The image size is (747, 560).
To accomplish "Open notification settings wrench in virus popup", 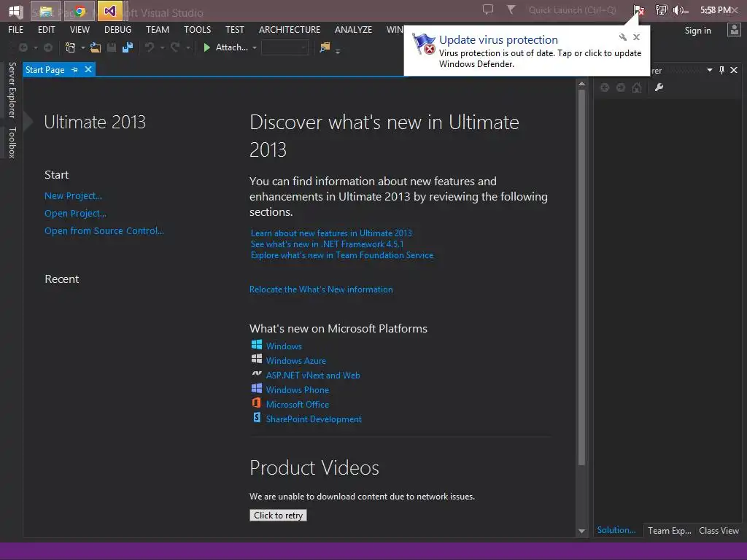I will [623, 37].
